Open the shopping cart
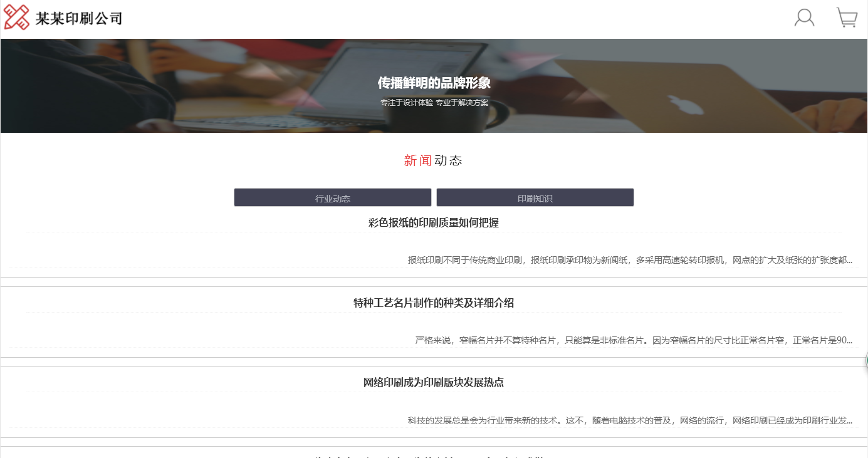Image resolution: width=868 pixels, height=458 pixels. (847, 18)
